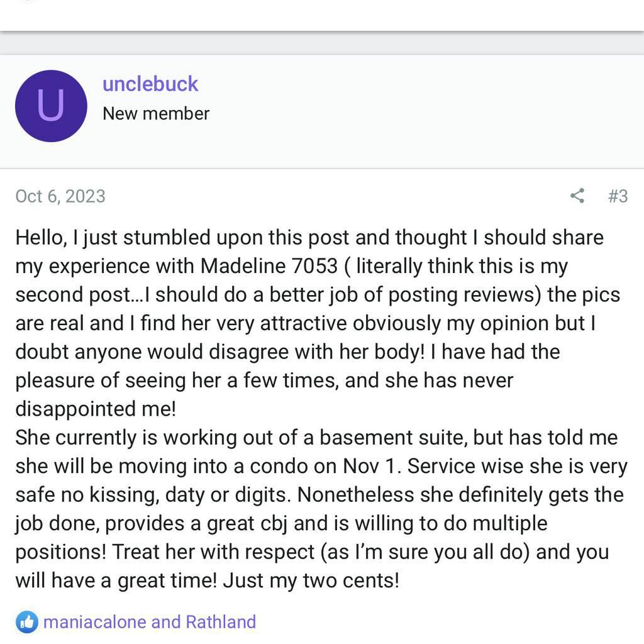Click the word 'and' in the likes list

[166, 622]
